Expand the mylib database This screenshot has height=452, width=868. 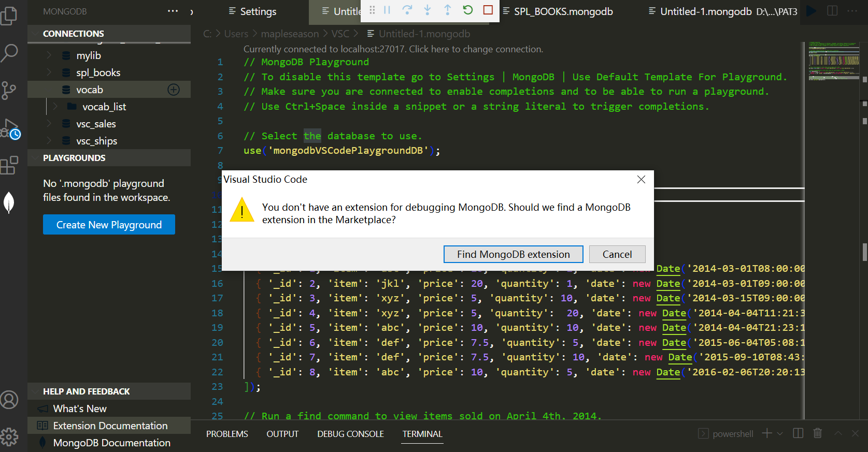point(49,55)
